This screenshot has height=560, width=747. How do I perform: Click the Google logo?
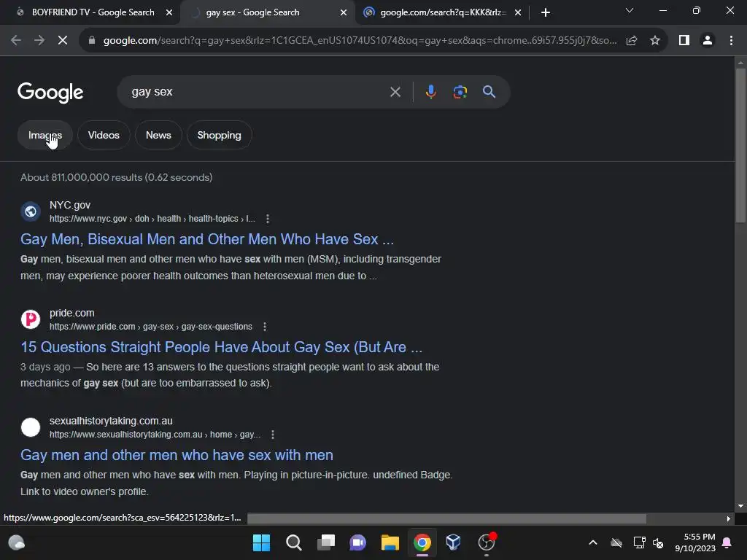(x=50, y=93)
